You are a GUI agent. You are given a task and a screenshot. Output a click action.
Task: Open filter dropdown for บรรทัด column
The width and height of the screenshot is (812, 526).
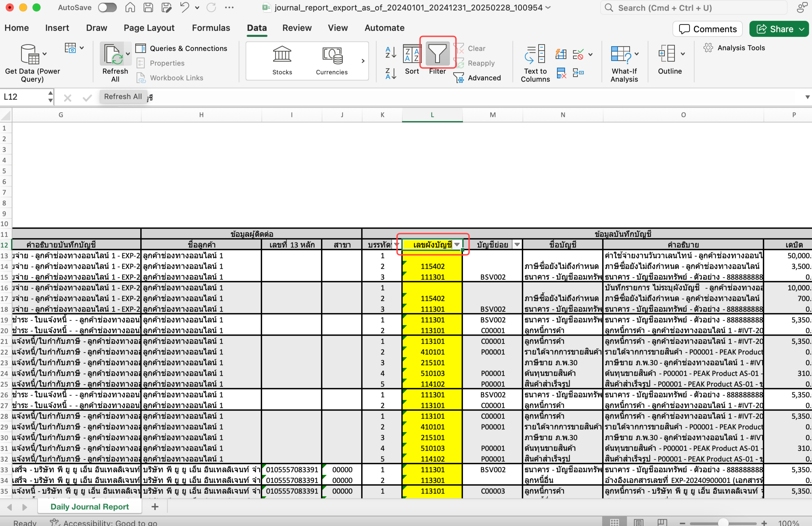[396, 244]
